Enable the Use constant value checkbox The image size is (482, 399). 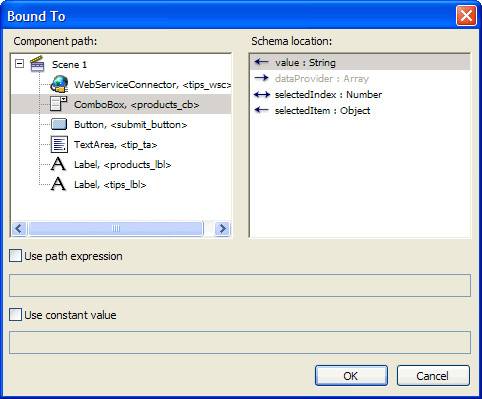click(15, 315)
